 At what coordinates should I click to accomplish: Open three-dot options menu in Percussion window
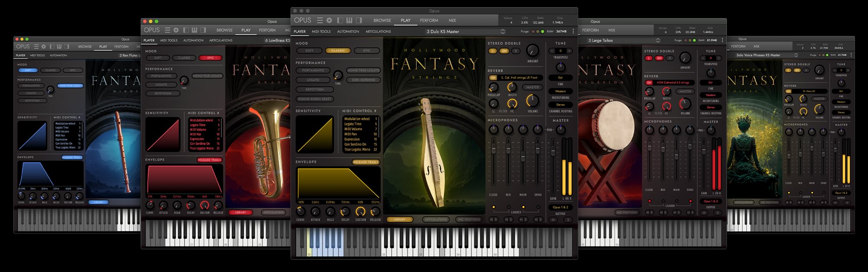pos(722,40)
